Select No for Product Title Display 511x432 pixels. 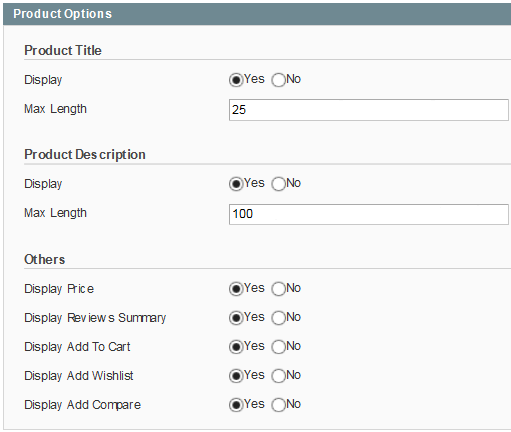pyautogui.click(x=278, y=80)
